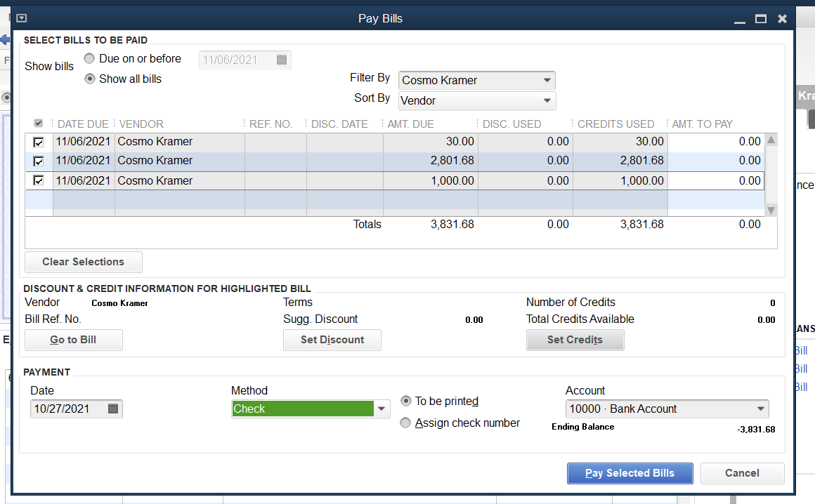Click Amt. To Pay cell in 1,000.00 row
This screenshot has width=815, height=504.
[716, 180]
